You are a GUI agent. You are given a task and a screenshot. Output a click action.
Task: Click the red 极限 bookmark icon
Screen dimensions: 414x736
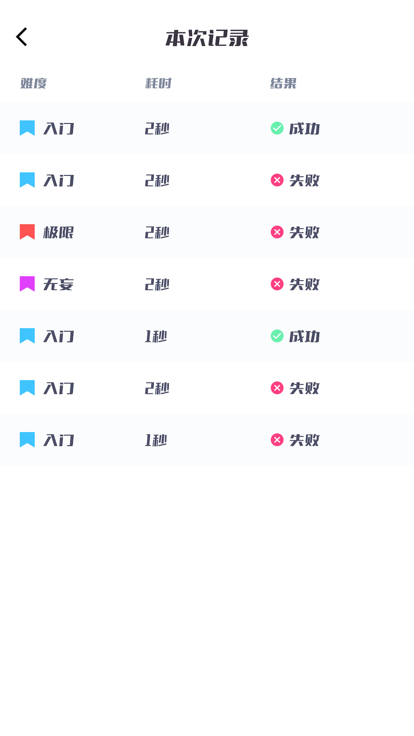click(x=27, y=232)
